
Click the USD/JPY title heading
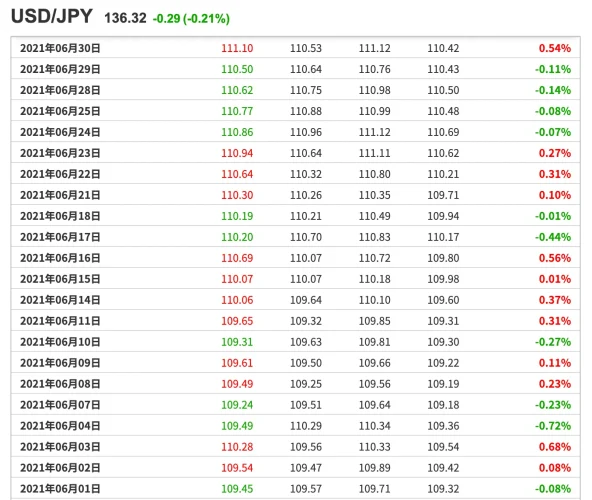(52, 17)
